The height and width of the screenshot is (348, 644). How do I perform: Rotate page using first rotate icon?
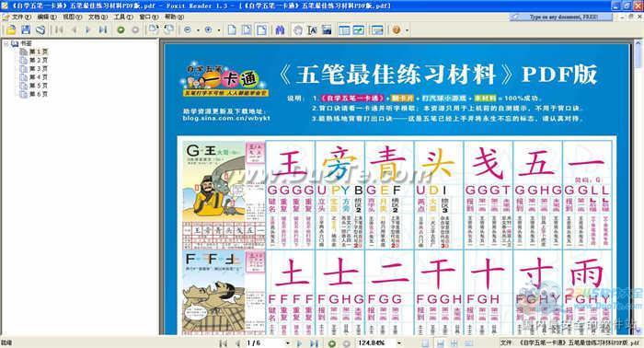point(154,29)
